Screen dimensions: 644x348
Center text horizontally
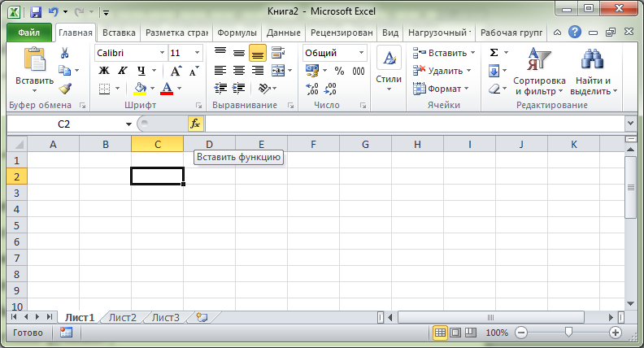[238, 71]
